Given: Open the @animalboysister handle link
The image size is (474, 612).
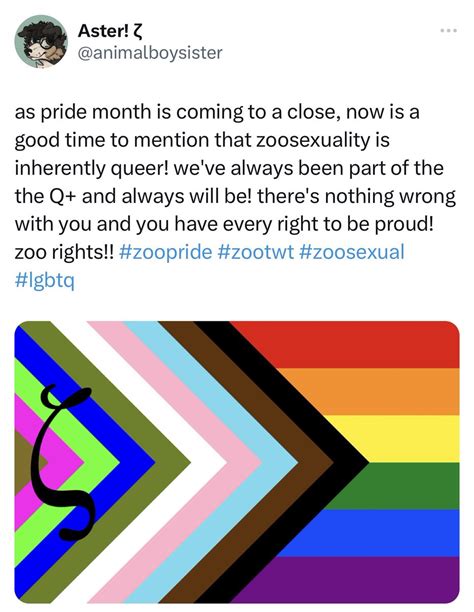Looking at the screenshot, I should pos(150,53).
